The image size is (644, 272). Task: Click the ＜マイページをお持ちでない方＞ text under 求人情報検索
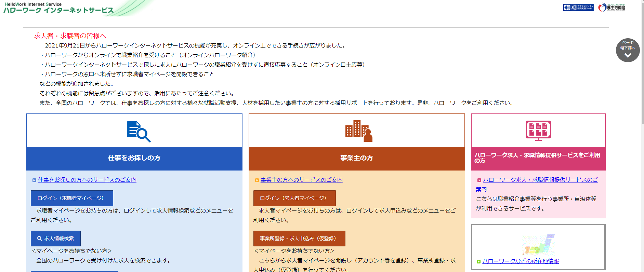point(71,251)
